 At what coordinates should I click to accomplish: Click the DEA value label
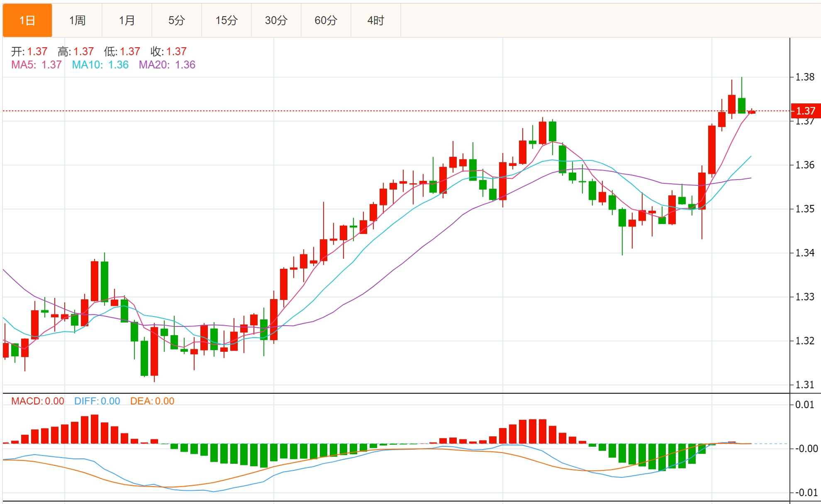152,401
